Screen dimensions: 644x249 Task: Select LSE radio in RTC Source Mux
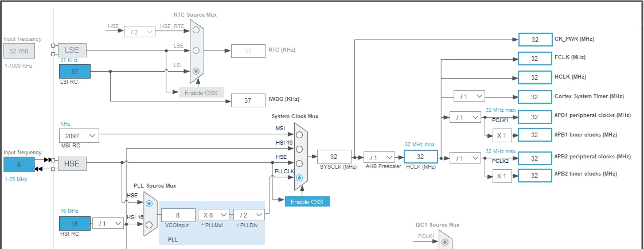(x=196, y=50)
